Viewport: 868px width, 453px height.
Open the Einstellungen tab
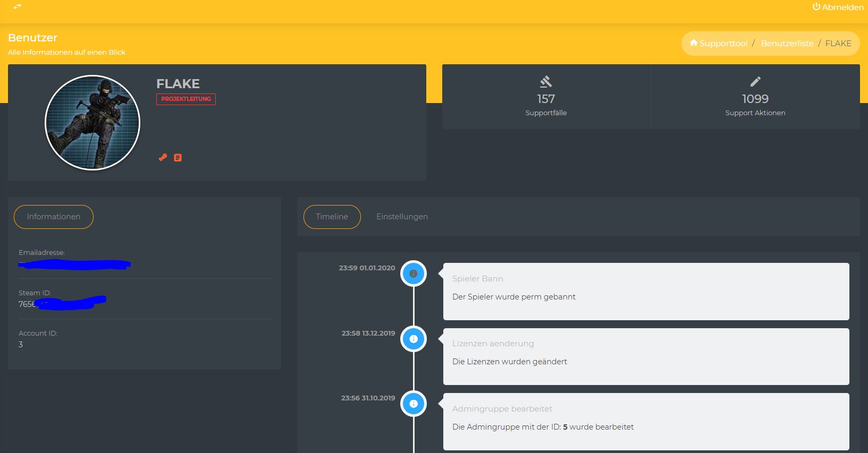pyautogui.click(x=402, y=217)
